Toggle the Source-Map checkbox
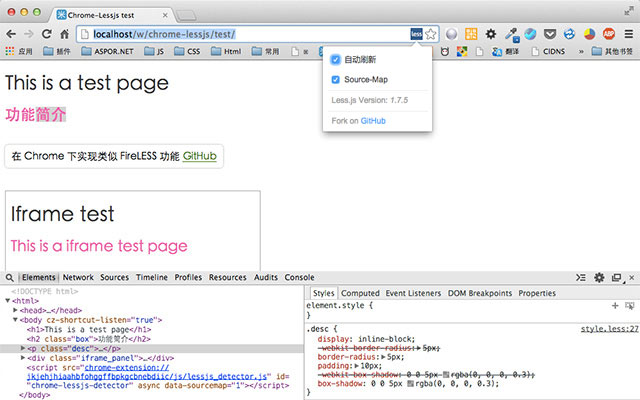The height and width of the screenshot is (400, 640). click(x=335, y=80)
